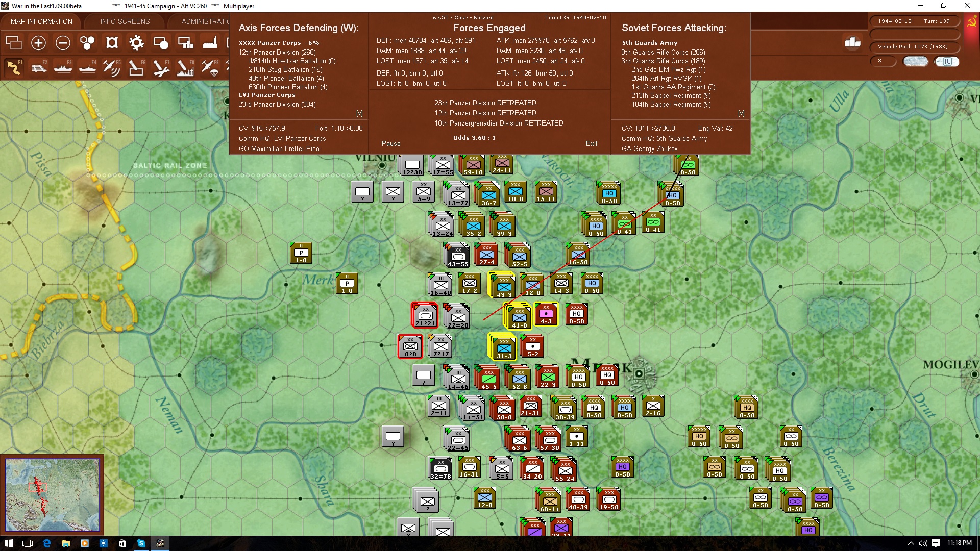Select the magenta 4-3 Soviet unit
The image size is (980, 551).
[546, 314]
